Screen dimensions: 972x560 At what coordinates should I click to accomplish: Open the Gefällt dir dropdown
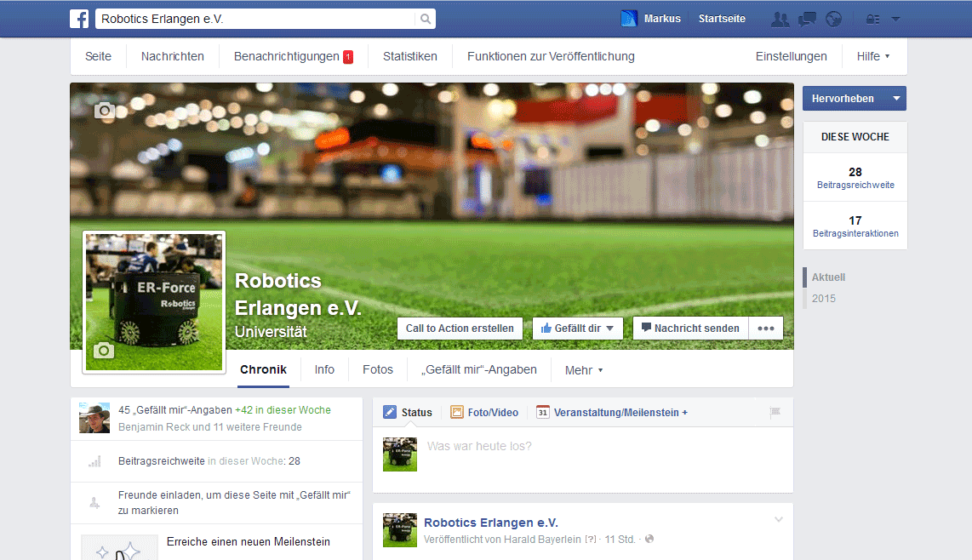577,328
